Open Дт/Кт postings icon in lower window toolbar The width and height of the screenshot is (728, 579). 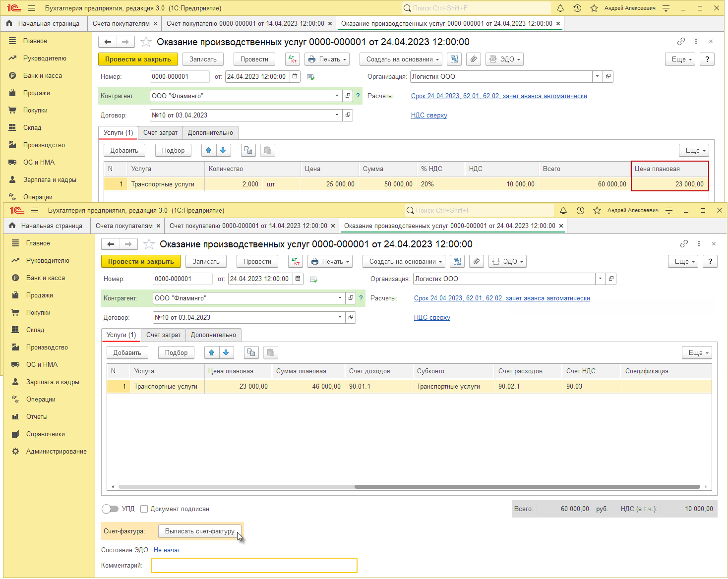296,261
